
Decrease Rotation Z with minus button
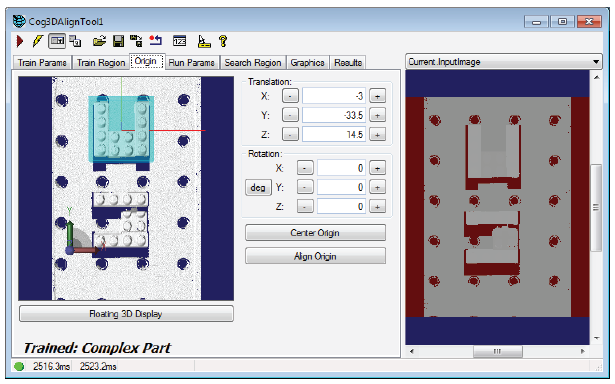305,206
